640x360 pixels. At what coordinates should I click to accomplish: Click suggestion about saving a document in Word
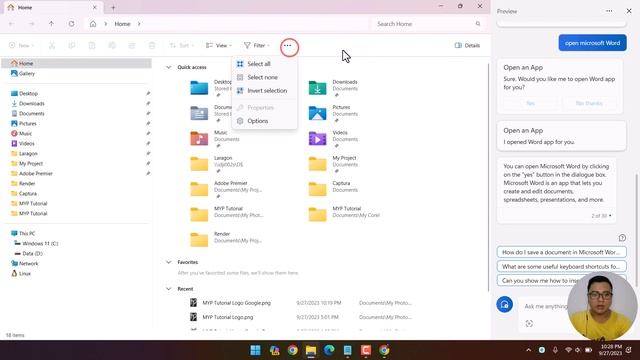tap(562, 252)
